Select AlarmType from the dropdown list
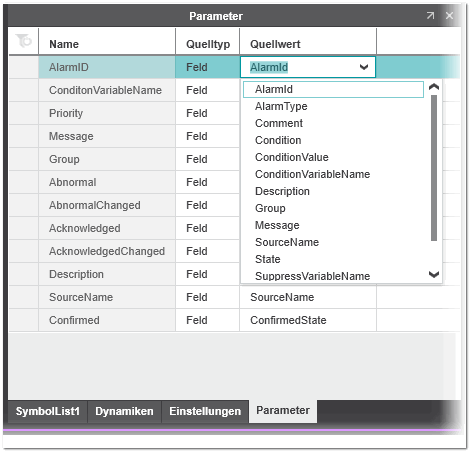470x452 pixels. coord(281,106)
